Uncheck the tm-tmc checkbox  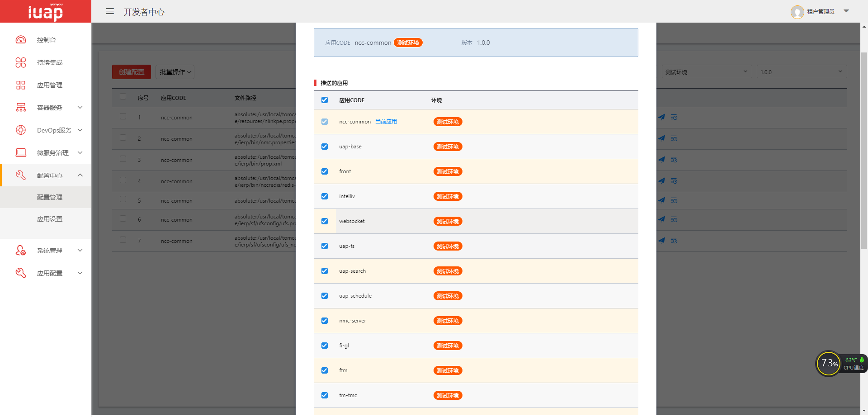tap(325, 395)
